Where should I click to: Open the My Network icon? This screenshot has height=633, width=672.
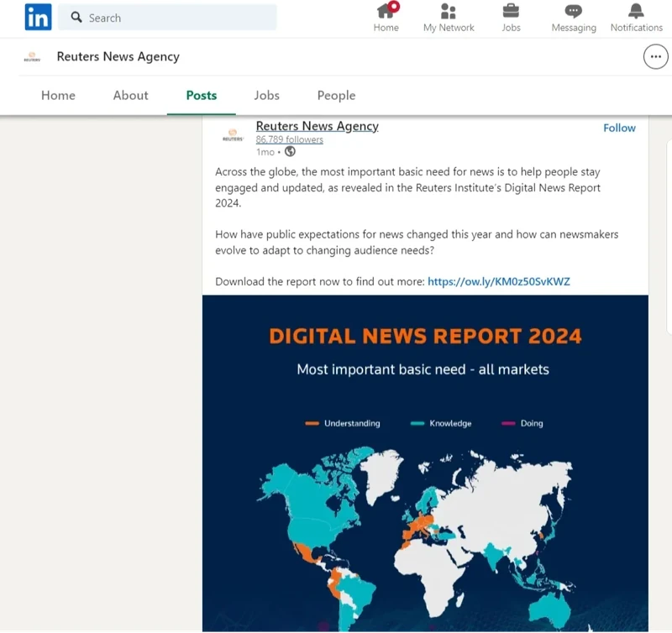click(x=449, y=12)
